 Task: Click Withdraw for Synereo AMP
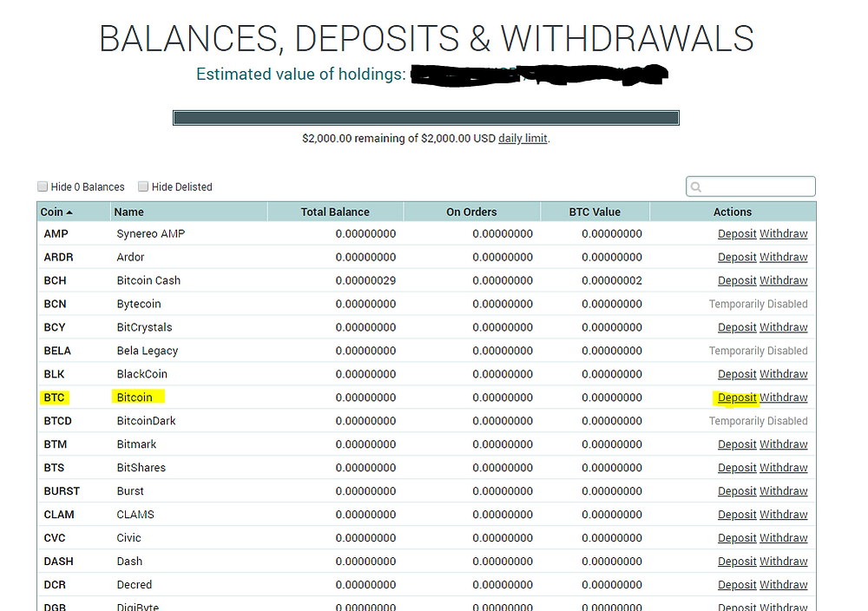pyautogui.click(x=783, y=233)
